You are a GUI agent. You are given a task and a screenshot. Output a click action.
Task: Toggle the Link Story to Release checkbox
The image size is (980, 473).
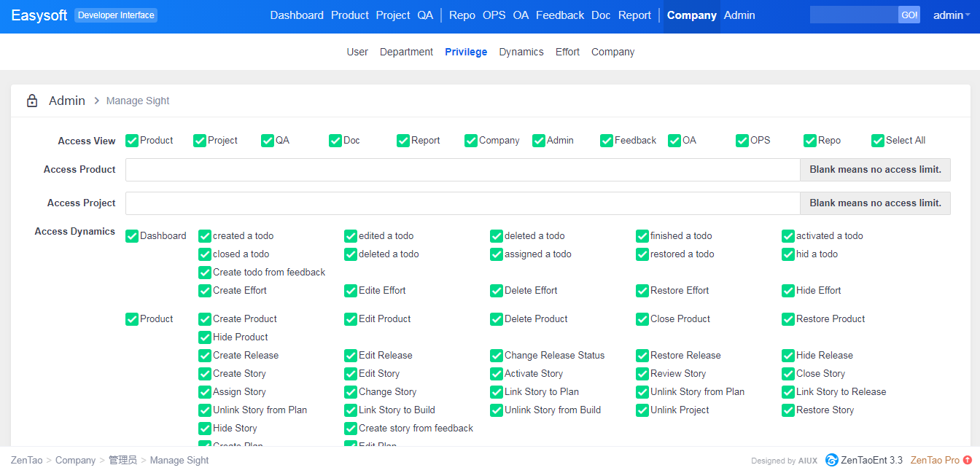point(788,392)
